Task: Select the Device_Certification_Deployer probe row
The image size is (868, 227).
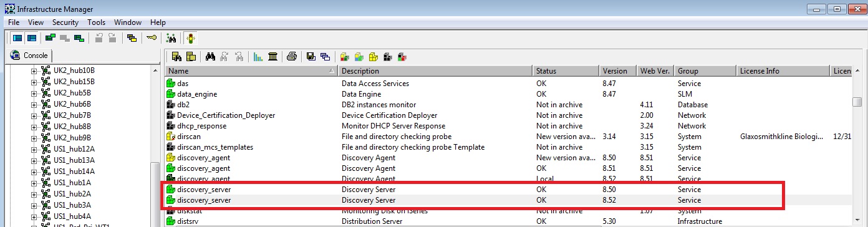Action: (508, 115)
